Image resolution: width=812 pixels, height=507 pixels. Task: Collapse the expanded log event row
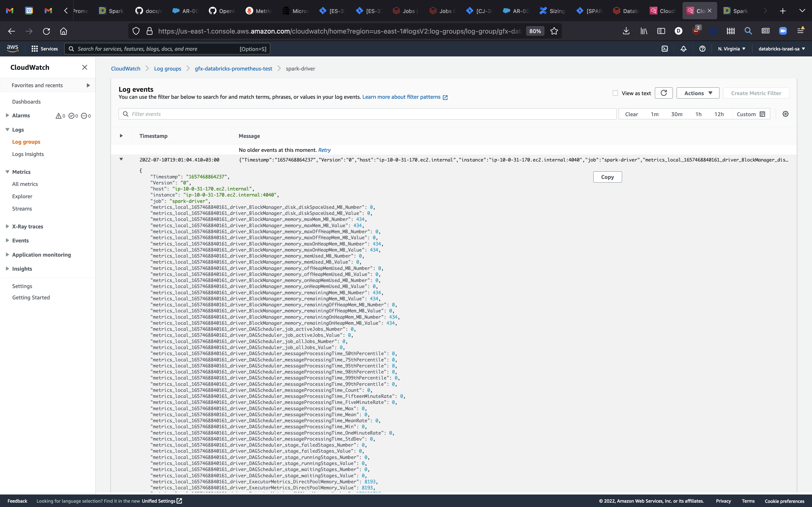click(x=121, y=159)
